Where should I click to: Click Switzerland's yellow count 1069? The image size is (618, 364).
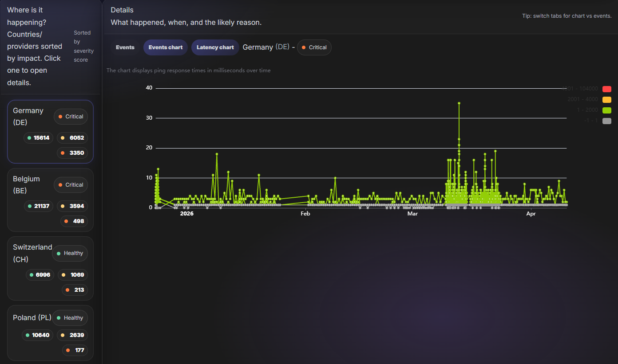(x=73, y=275)
